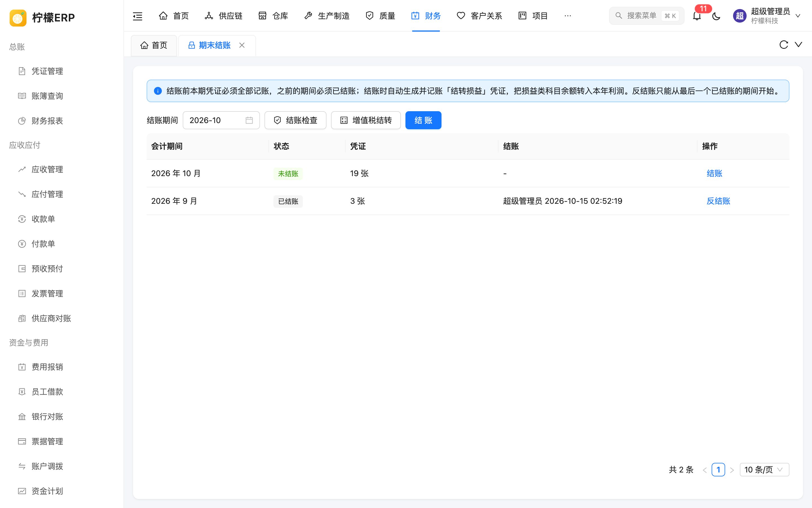Viewport: 812px width, 508px height.
Task: Toggle dark mode with the moon icon
Action: click(x=716, y=16)
